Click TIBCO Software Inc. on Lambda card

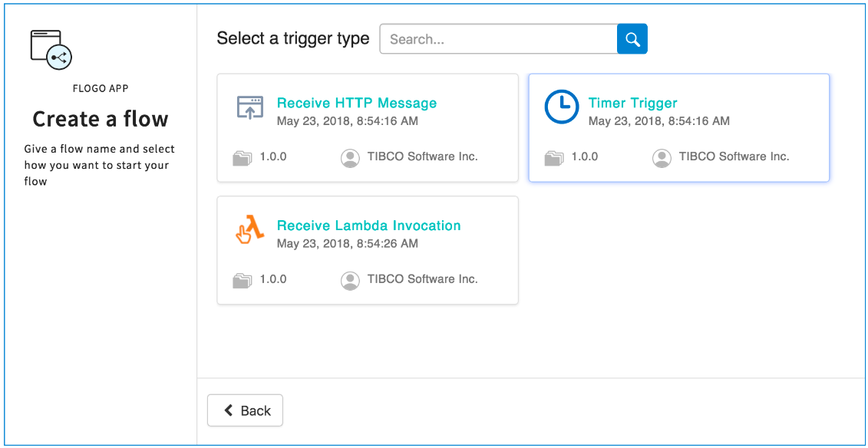coord(423,279)
